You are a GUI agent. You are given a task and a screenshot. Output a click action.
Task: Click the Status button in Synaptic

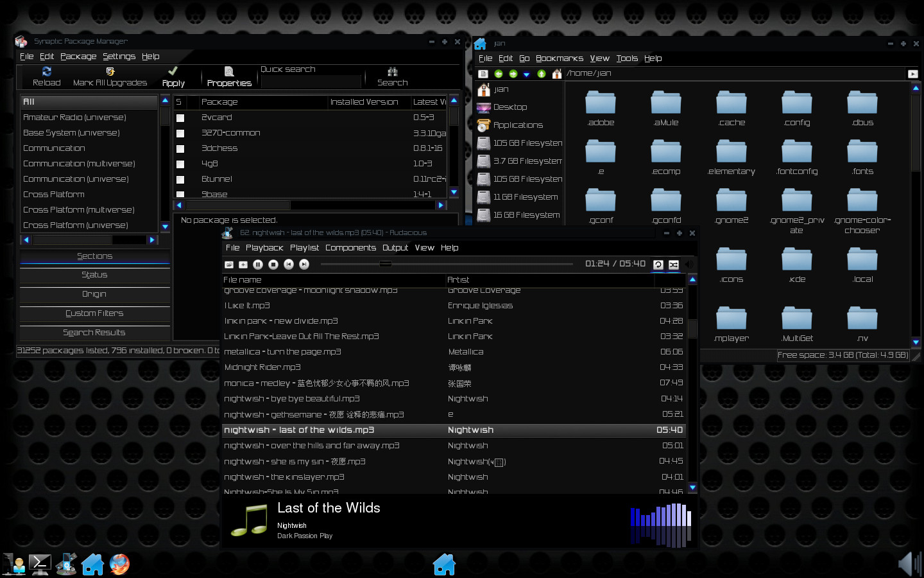tap(95, 275)
